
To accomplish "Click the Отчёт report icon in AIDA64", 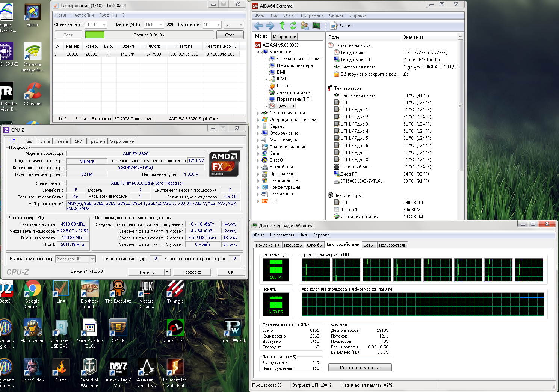I will 334,26.
